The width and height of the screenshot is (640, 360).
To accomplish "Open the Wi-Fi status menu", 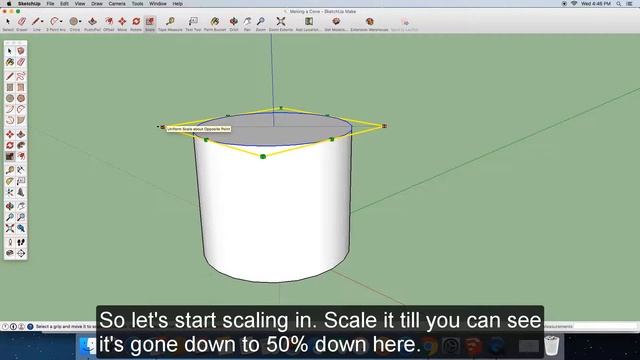I will click(574, 4).
